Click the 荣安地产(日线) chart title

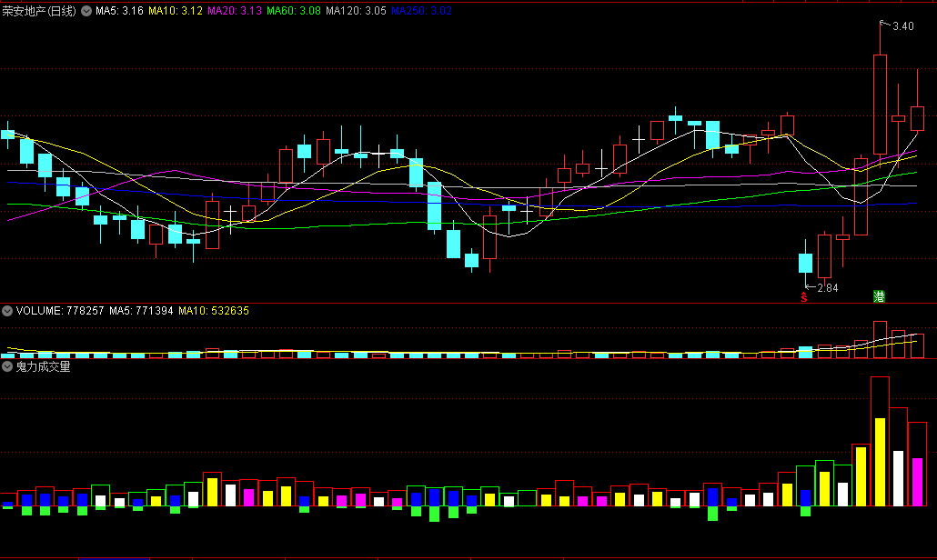39,11
